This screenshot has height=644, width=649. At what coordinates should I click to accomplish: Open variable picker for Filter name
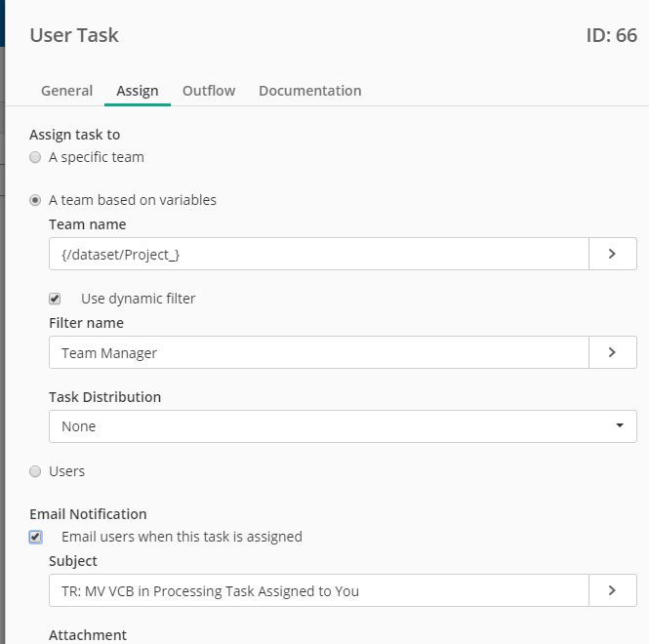tap(612, 352)
